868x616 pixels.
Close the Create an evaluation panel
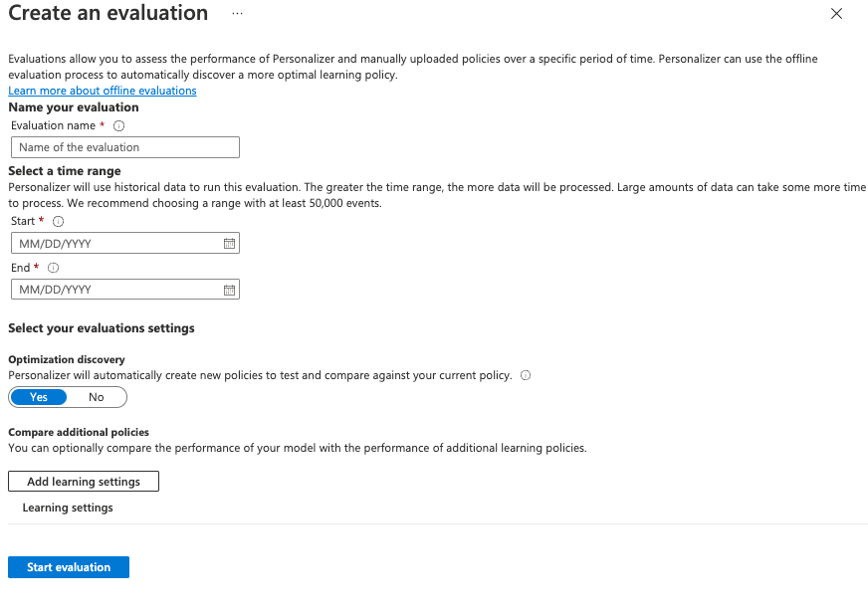836,14
